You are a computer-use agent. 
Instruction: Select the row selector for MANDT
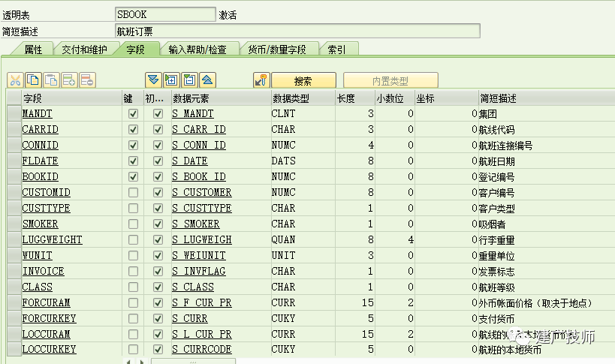click(14, 113)
